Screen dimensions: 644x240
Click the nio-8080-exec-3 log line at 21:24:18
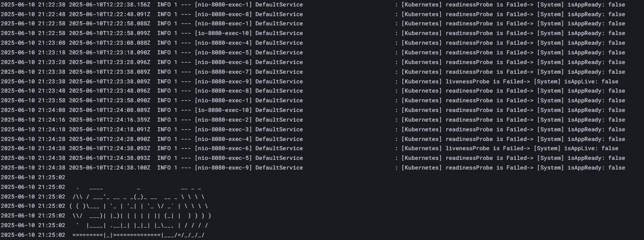[x=185, y=129]
